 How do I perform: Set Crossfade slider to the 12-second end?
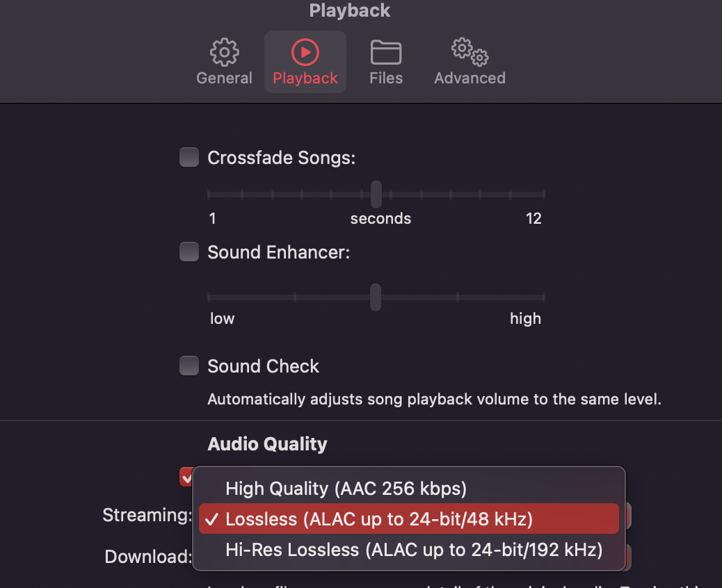tap(544, 195)
